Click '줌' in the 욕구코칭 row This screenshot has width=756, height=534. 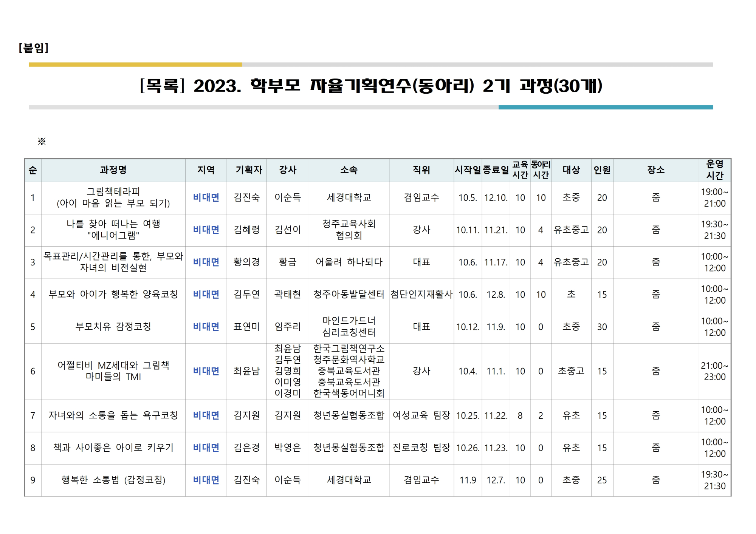656,415
